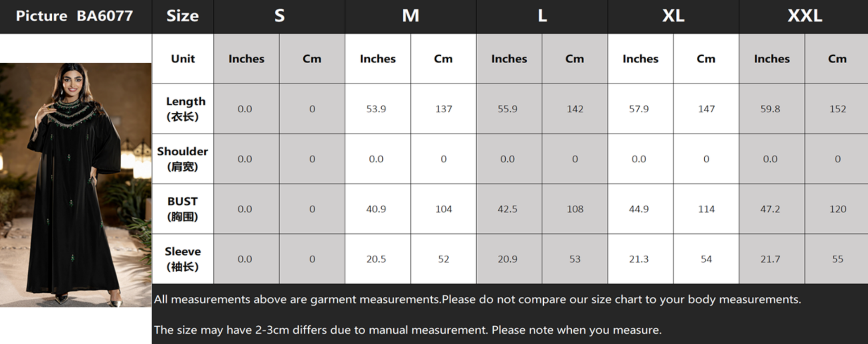The height and width of the screenshot is (344, 868).
Task: Click the black dress product photo
Action: click(76, 184)
